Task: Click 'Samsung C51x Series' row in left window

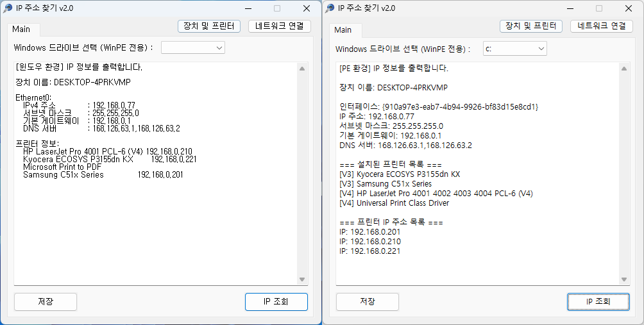Action: (103, 175)
